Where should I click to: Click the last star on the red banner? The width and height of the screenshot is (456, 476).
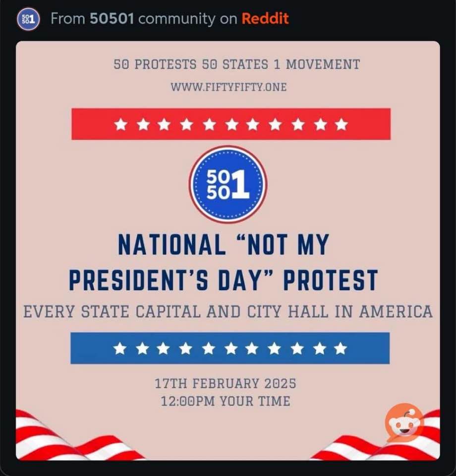click(x=341, y=124)
